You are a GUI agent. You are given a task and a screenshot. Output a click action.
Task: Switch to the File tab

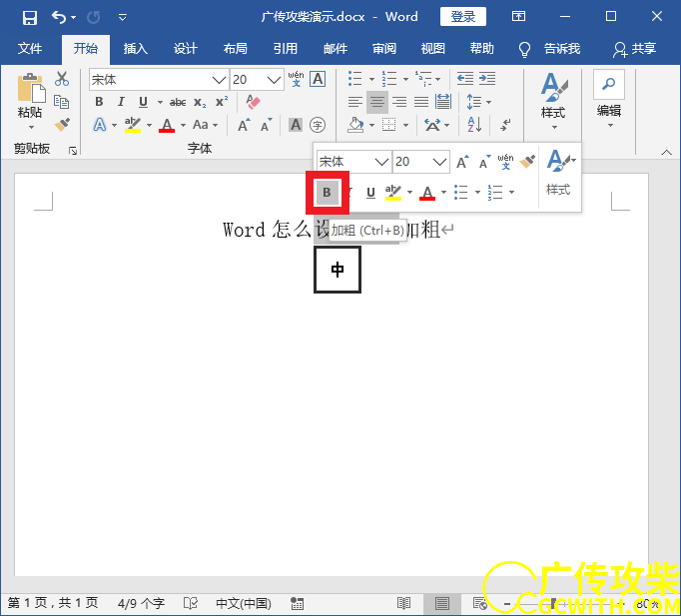30,48
